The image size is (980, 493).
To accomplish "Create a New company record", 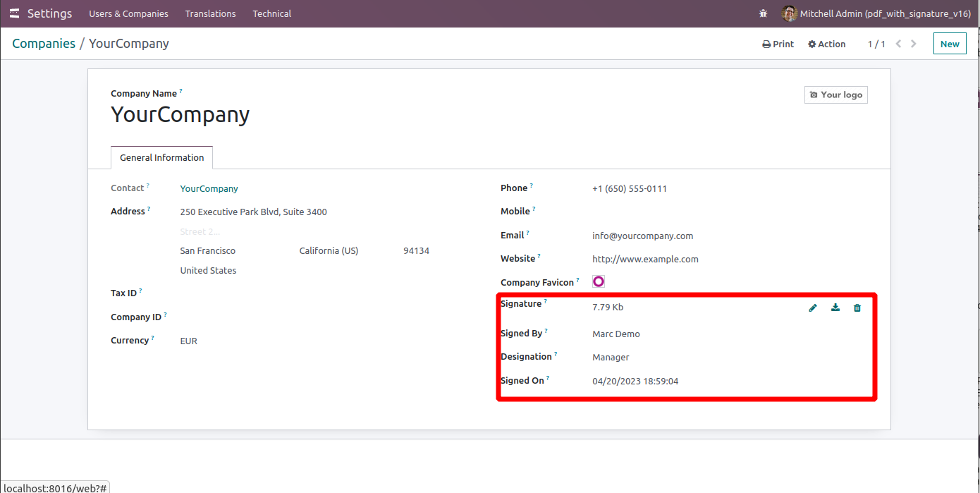I will pyautogui.click(x=950, y=44).
